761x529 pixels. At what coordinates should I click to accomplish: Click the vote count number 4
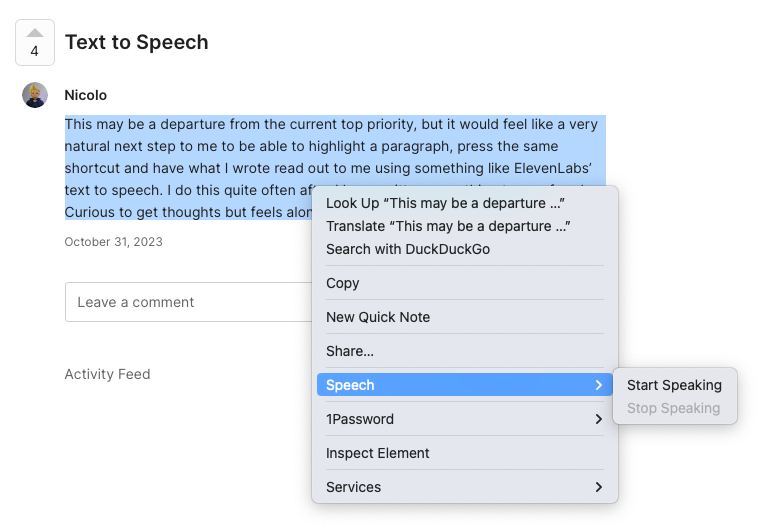35,51
